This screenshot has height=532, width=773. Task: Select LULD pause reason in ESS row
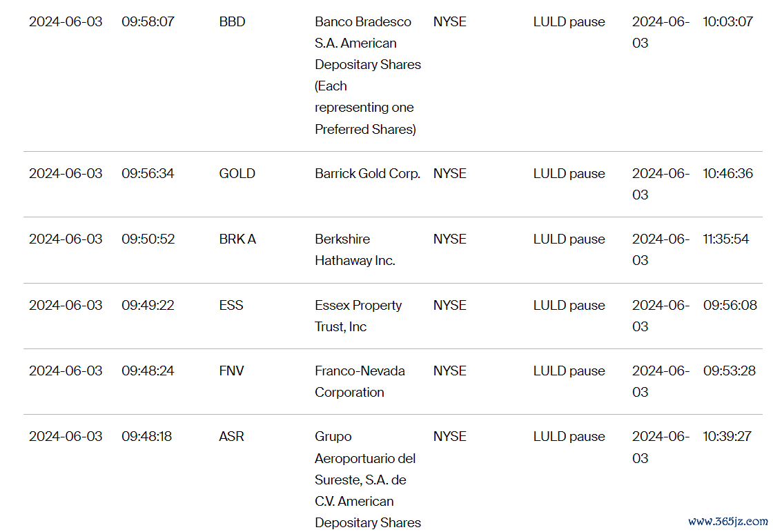[569, 305]
